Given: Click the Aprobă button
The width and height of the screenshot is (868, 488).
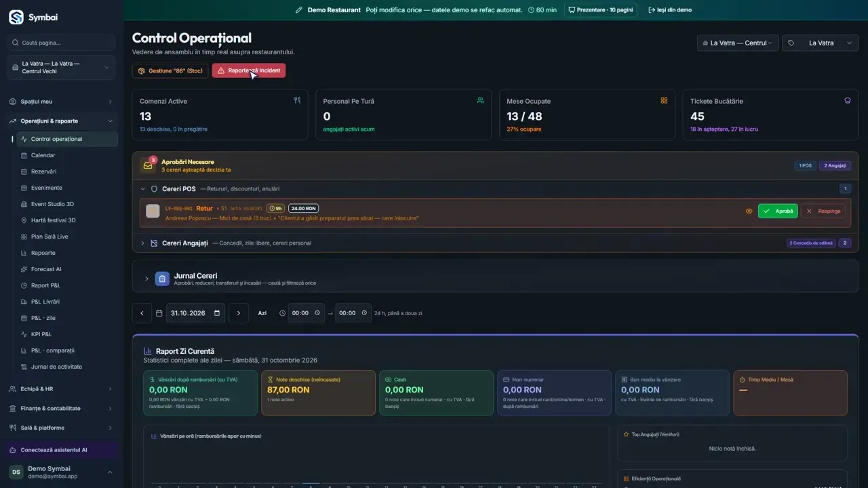Looking at the screenshot, I should point(778,211).
